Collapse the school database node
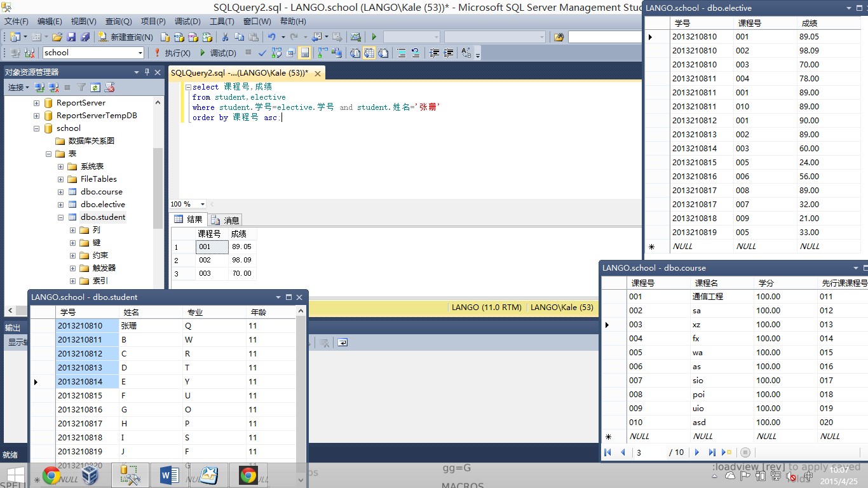868x488 pixels. (x=36, y=128)
